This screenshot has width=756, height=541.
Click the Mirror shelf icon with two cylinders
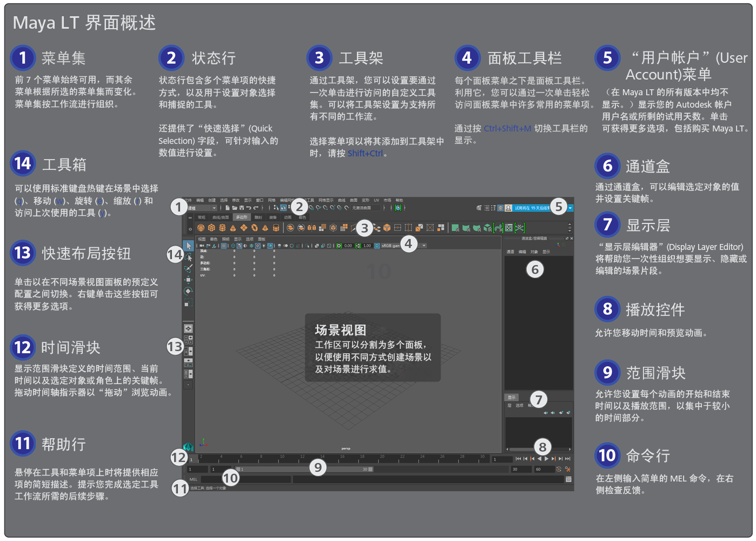pyautogui.click(x=311, y=228)
